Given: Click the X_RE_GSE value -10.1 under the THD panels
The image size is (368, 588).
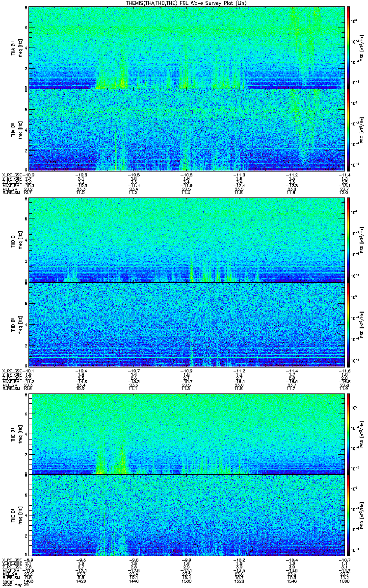Looking at the screenshot, I should (29, 370).
